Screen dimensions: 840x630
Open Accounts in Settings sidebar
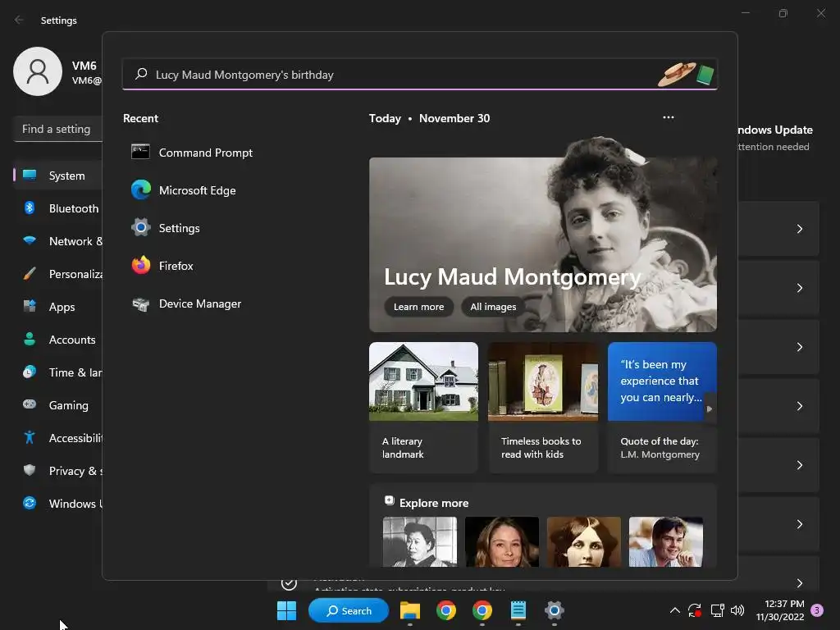tap(58, 340)
